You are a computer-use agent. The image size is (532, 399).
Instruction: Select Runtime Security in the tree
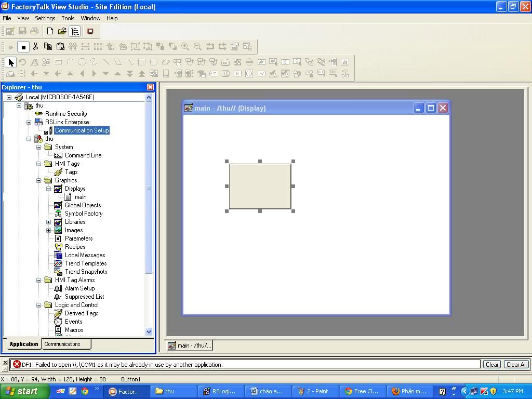point(66,114)
